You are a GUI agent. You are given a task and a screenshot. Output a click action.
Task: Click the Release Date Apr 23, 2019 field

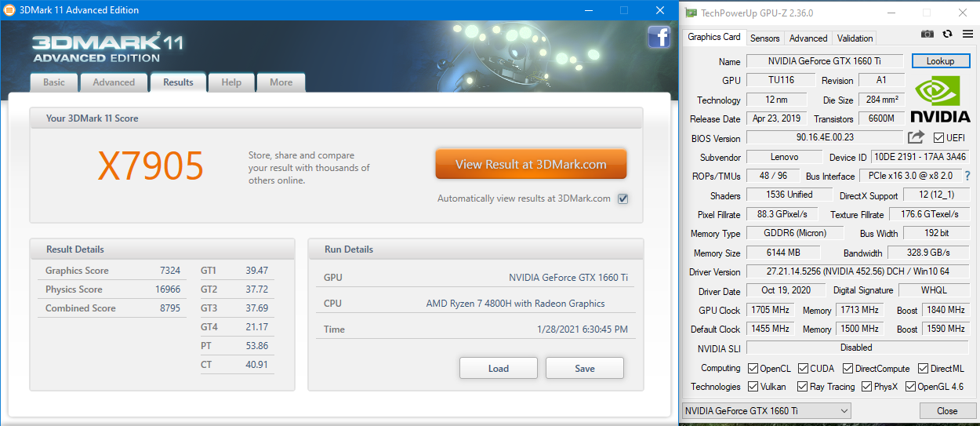point(776,118)
